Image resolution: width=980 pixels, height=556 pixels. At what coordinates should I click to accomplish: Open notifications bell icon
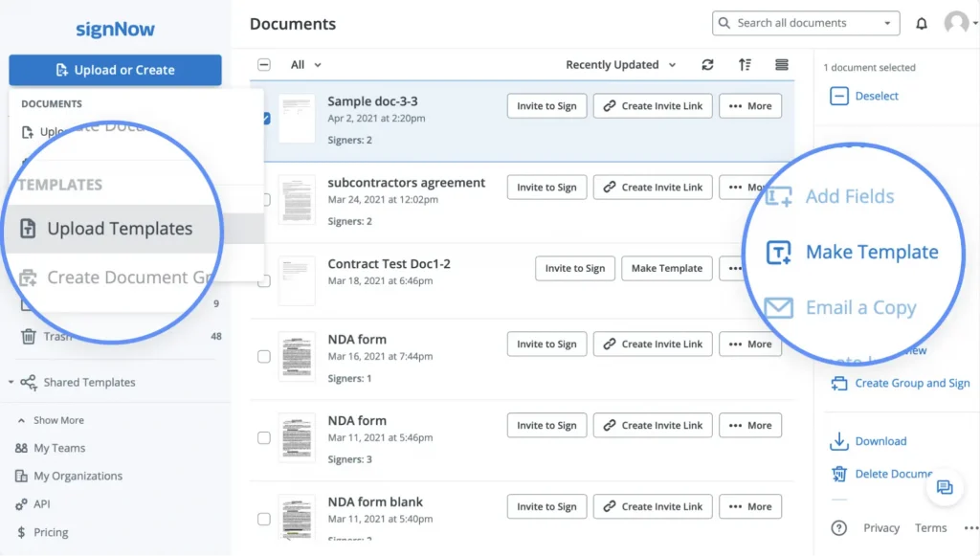(x=922, y=24)
